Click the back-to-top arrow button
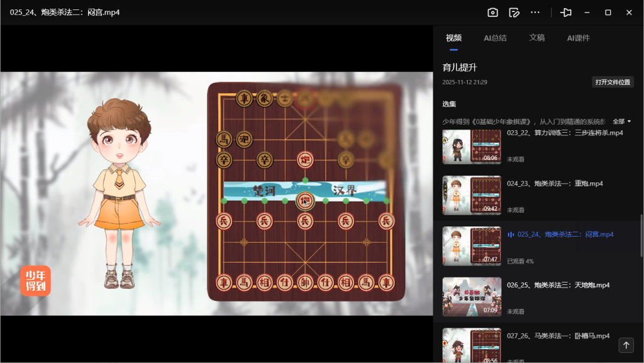Image resolution: width=644 pixels, height=363 pixels. click(626, 345)
